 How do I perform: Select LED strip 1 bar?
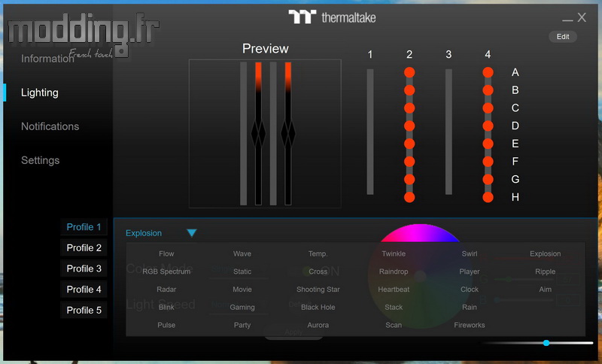tap(370, 132)
